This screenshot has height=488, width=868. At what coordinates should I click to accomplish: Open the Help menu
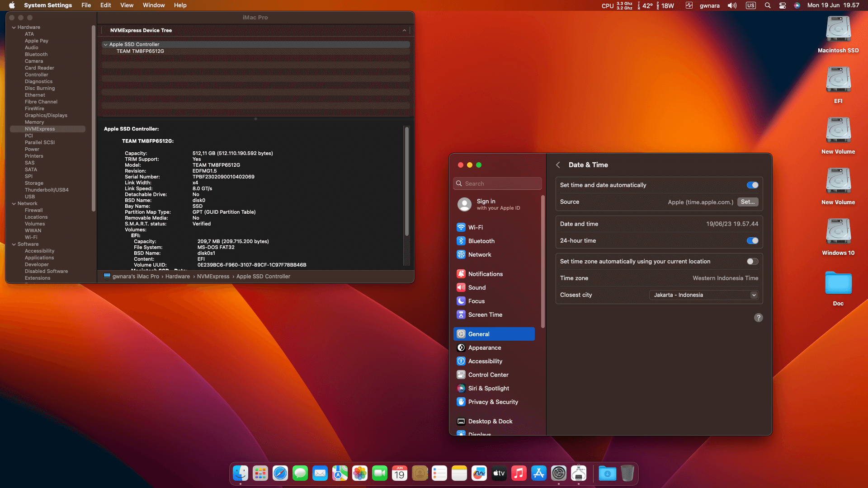click(180, 5)
